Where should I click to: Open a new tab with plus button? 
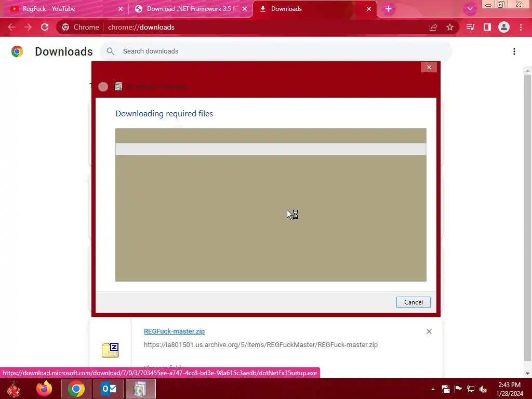(389, 9)
